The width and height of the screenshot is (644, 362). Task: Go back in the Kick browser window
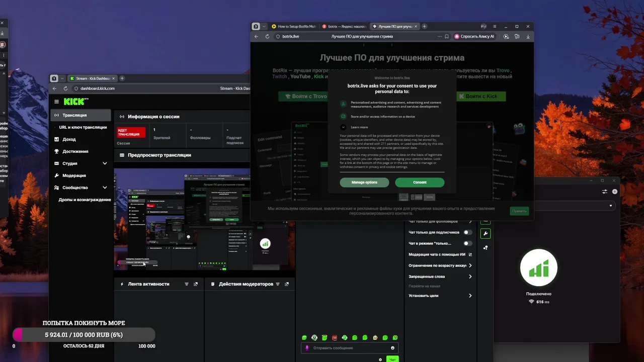click(x=55, y=88)
